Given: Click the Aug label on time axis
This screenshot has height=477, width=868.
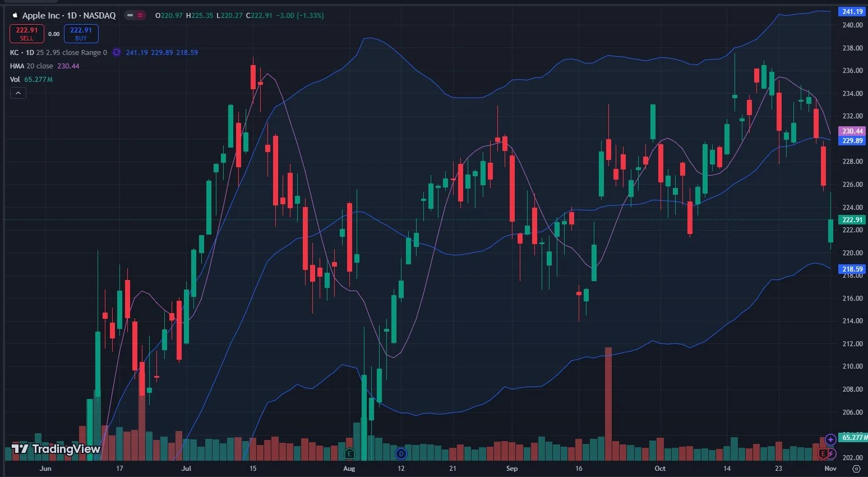Looking at the screenshot, I should (x=349, y=468).
